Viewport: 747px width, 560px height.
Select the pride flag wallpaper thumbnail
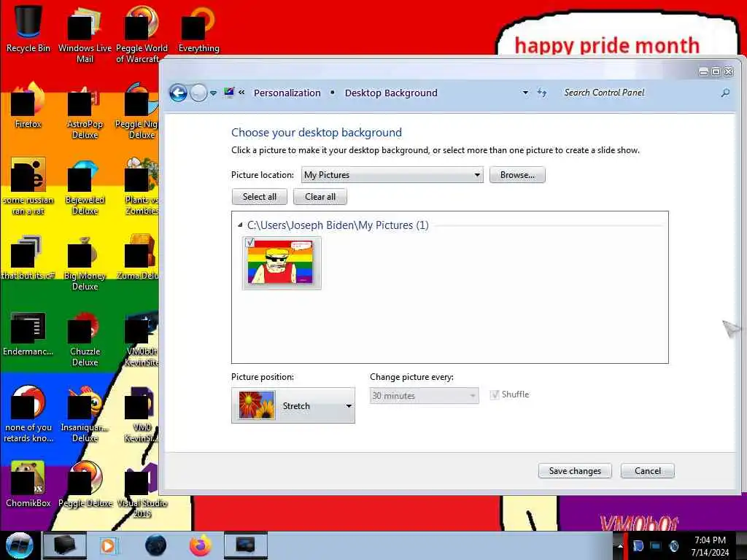point(282,262)
